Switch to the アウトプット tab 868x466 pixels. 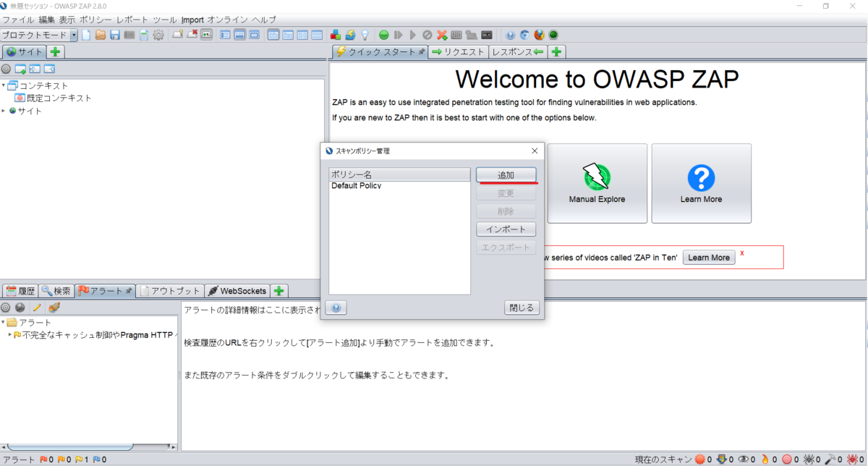171,291
